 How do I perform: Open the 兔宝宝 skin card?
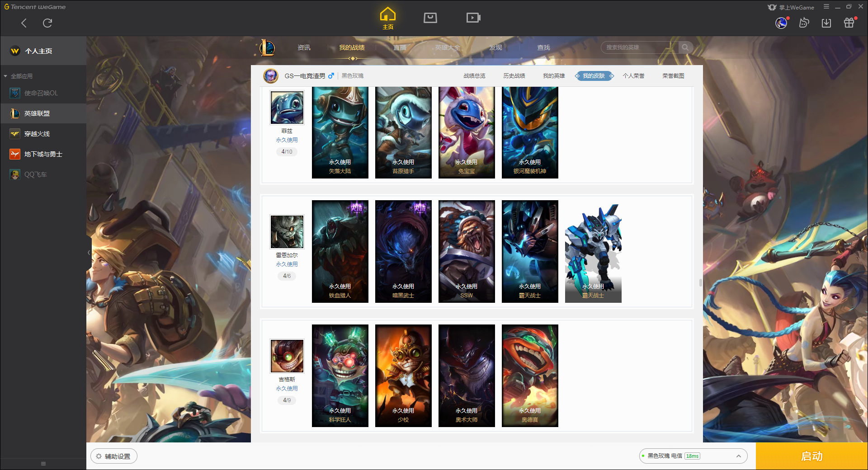pos(467,133)
